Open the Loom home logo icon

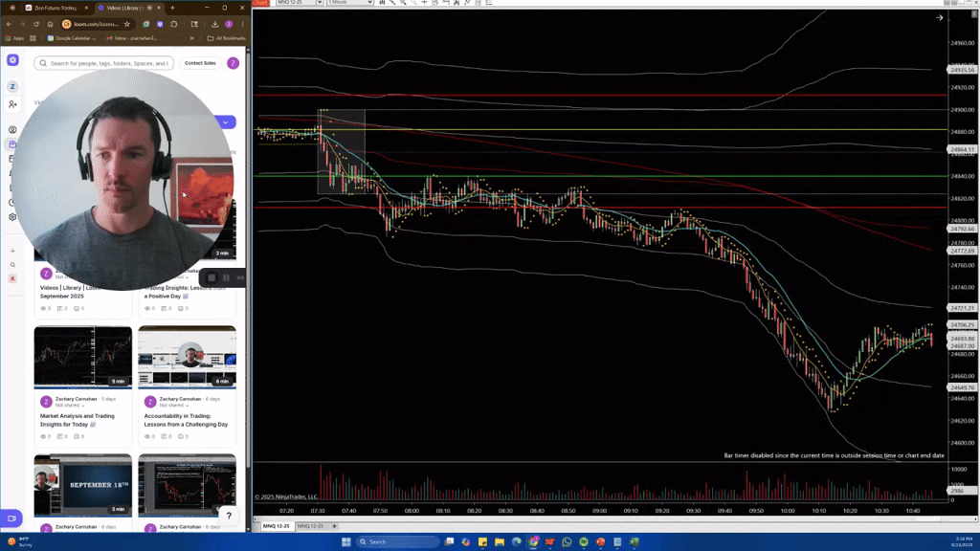pos(12,60)
